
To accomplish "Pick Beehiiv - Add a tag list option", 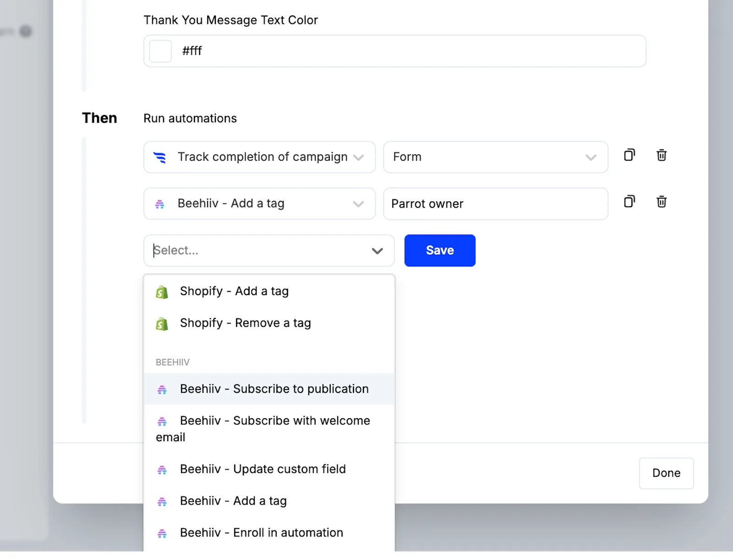I will [269, 501].
